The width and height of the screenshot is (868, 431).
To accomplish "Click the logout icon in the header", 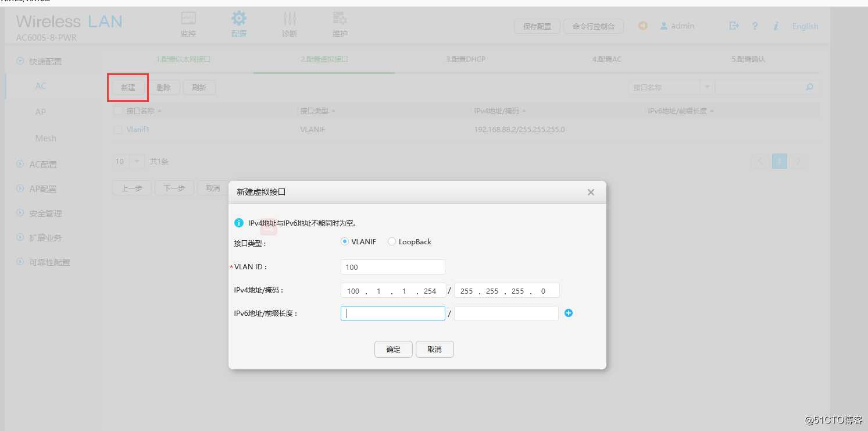I will [x=734, y=26].
